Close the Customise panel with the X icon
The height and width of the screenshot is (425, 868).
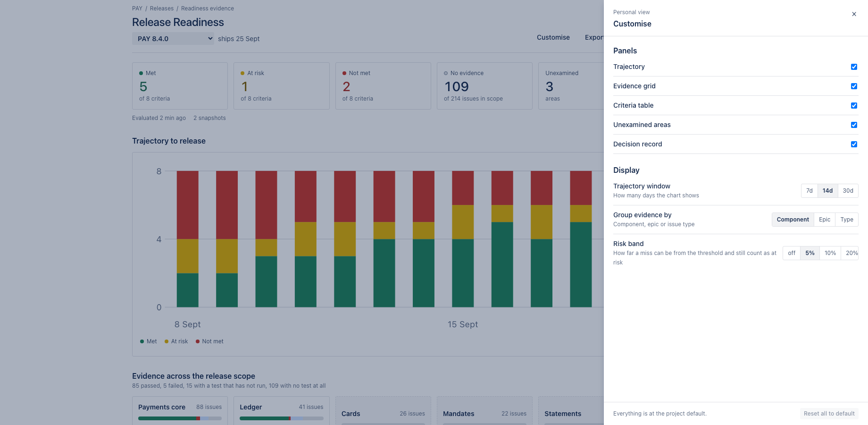coord(854,14)
